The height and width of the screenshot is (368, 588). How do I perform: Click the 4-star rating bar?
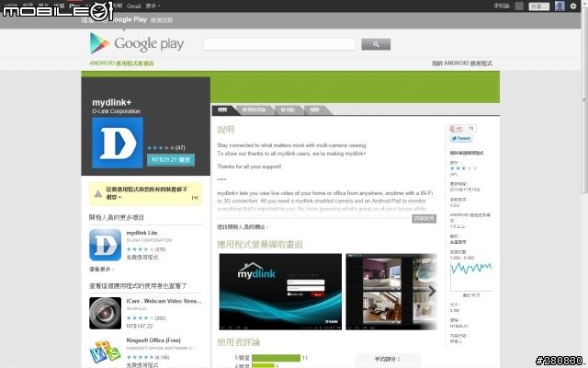click(x=263, y=366)
